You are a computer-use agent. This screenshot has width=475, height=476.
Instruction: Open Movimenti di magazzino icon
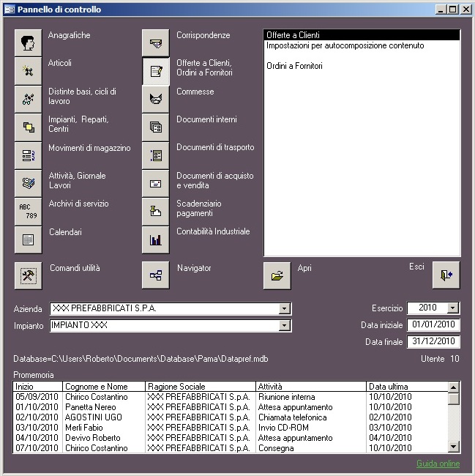point(29,155)
